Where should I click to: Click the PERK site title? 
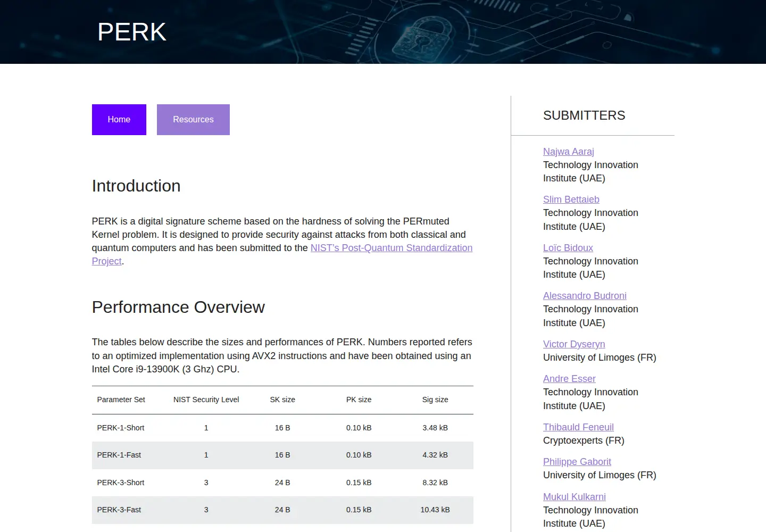point(132,32)
